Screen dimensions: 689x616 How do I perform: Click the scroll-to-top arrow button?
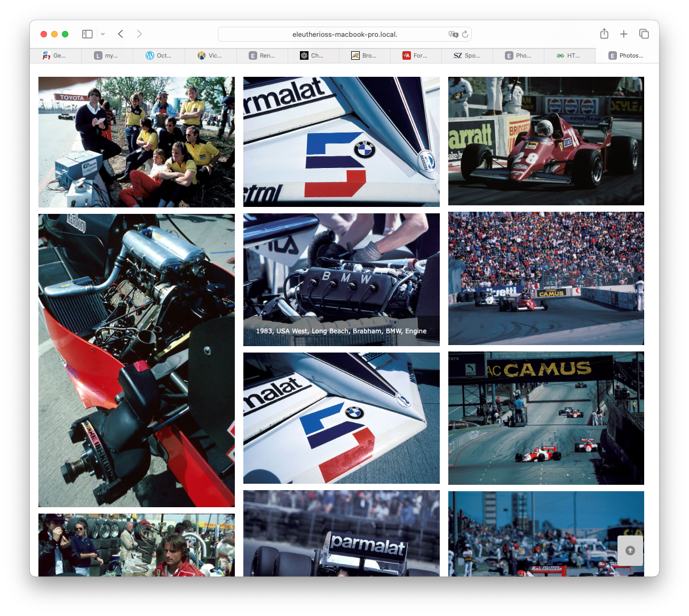point(630,550)
